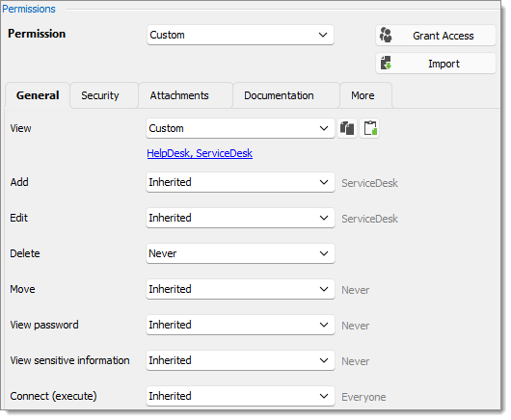Open the Edit permission dropdown

click(240, 218)
